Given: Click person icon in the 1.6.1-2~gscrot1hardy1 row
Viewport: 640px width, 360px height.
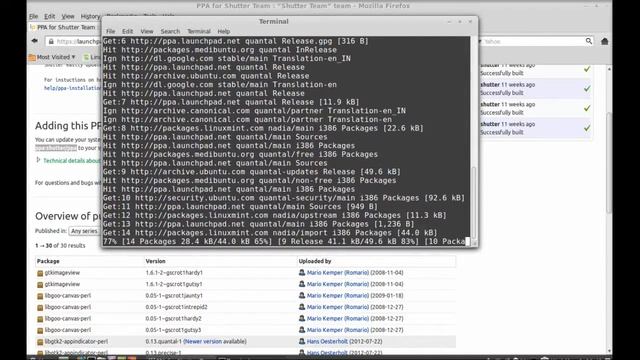Looking at the screenshot, I should (302, 273).
